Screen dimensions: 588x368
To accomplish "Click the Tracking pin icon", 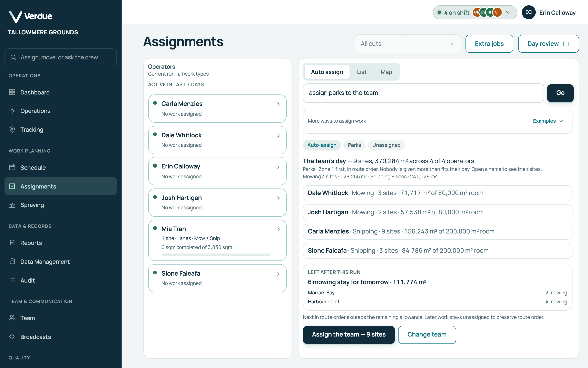I will tap(12, 129).
